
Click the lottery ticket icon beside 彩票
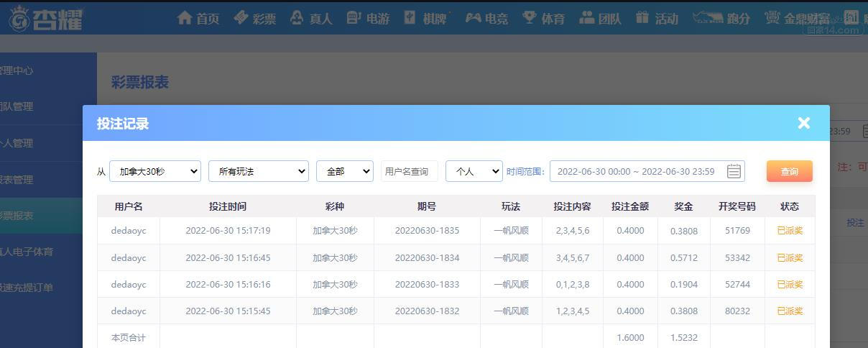(241, 17)
